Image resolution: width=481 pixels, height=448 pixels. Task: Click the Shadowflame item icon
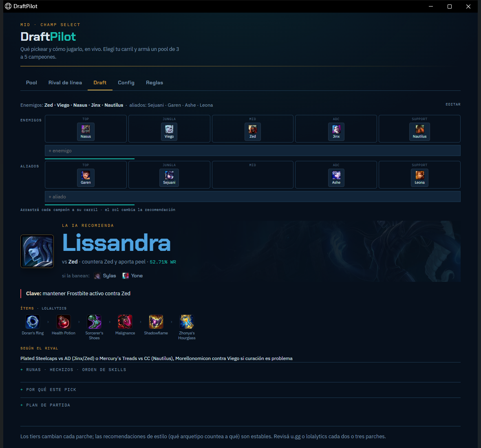coord(156,322)
